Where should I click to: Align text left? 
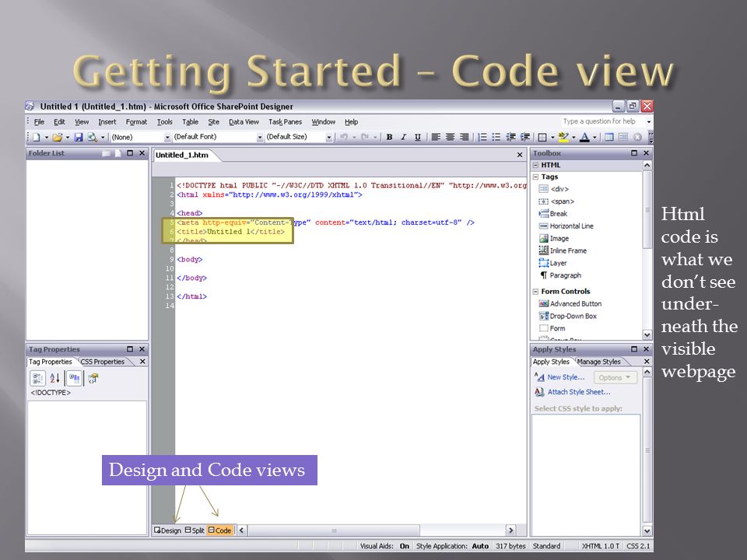pyautogui.click(x=436, y=137)
